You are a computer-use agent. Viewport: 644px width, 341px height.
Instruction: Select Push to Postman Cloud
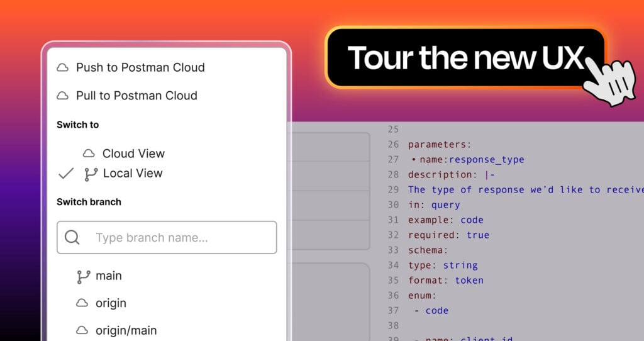[140, 67]
